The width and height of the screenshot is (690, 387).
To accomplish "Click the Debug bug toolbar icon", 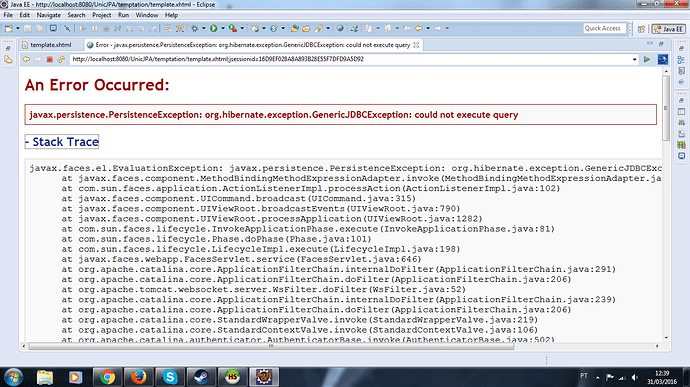I will tap(195, 29).
